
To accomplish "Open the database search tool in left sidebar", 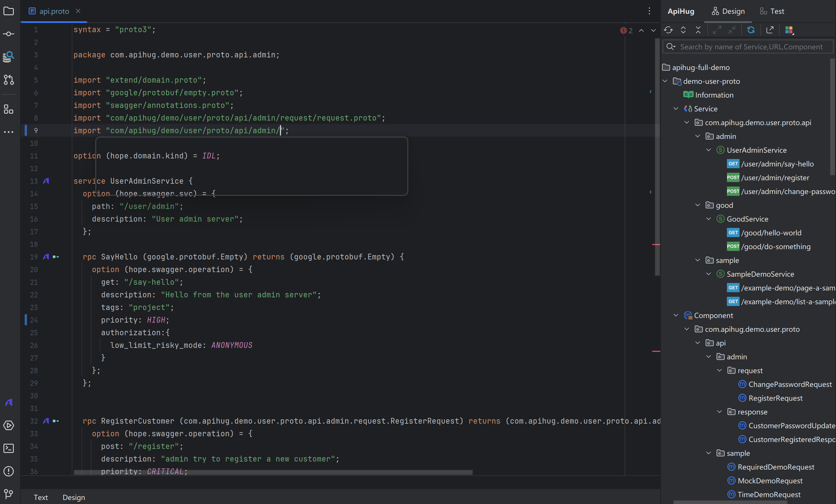I will [x=9, y=57].
